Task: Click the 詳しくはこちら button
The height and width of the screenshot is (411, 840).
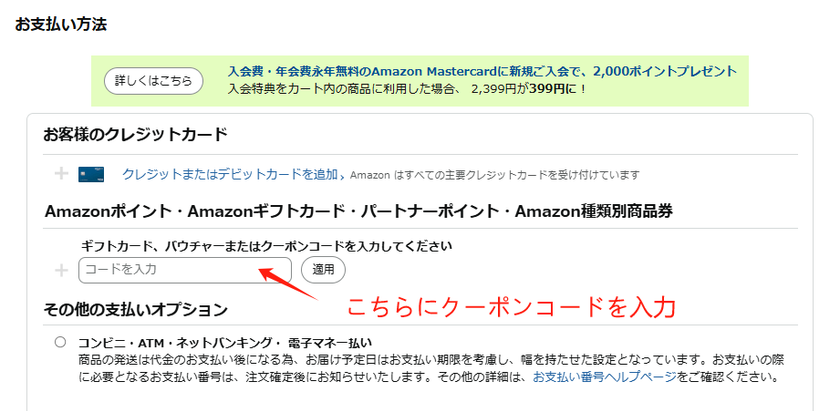Action: tap(153, 80)
